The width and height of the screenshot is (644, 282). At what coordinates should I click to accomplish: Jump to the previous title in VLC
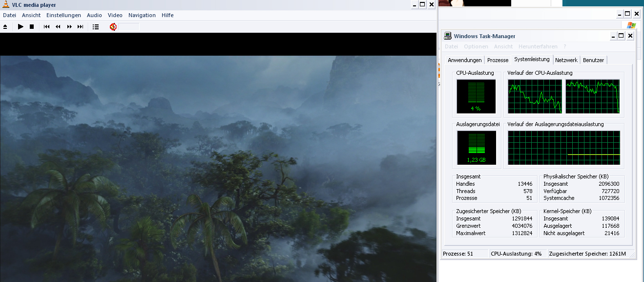coord(47,27)
